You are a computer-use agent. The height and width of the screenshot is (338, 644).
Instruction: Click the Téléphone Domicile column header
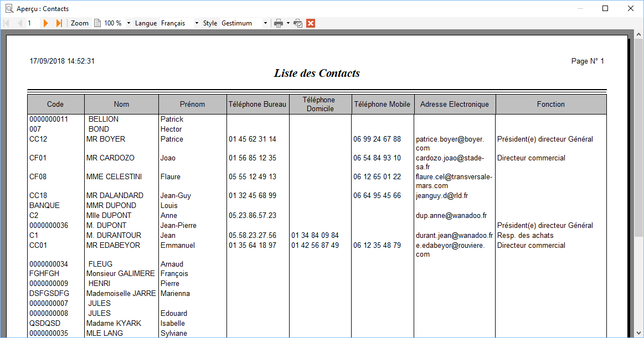click(x=320, y=104)
